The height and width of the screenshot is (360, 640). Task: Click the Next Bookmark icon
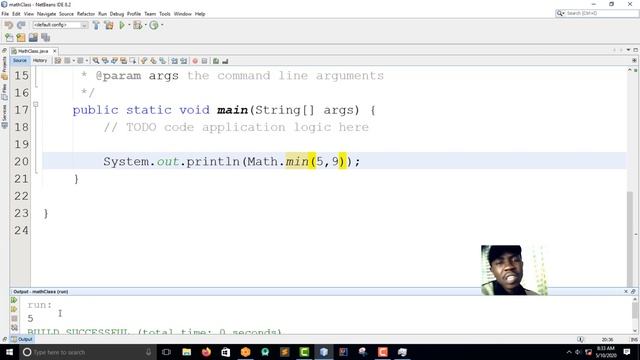[x=153, y=61]
